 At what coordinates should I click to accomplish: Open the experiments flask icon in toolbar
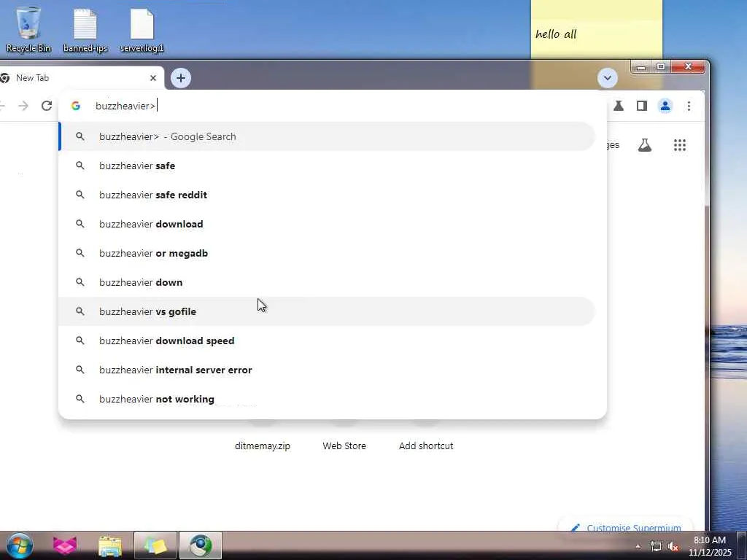tap(619, 106)
